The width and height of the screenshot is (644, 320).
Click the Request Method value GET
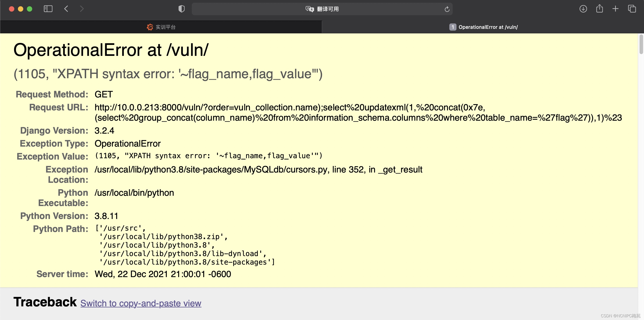[104, 94]
